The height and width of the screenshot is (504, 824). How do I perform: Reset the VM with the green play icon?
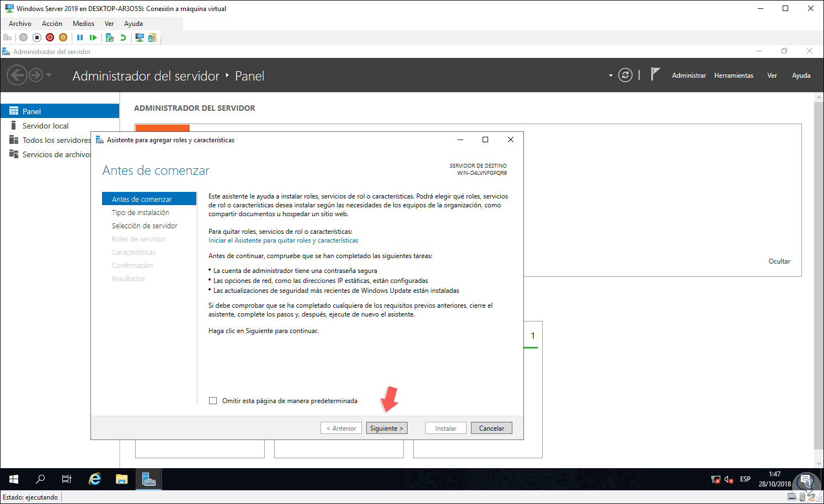tap(93, 37)
